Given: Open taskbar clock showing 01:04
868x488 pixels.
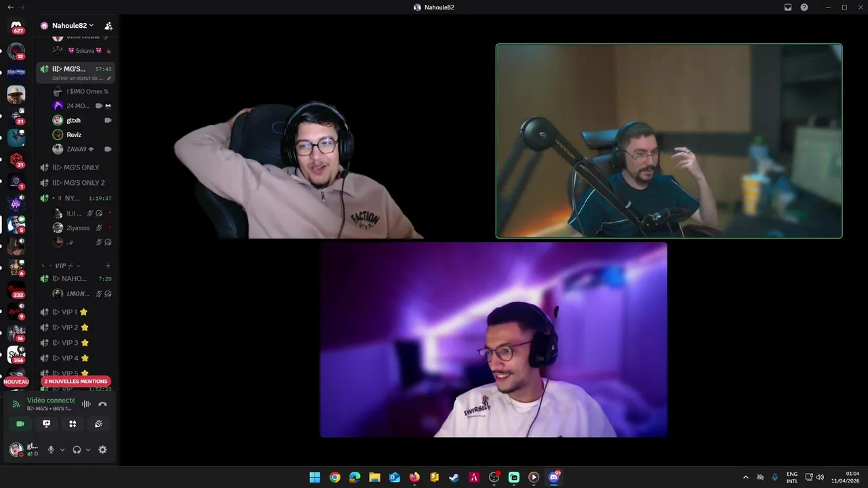Looking at the screenshot, I should pos(846,477).
